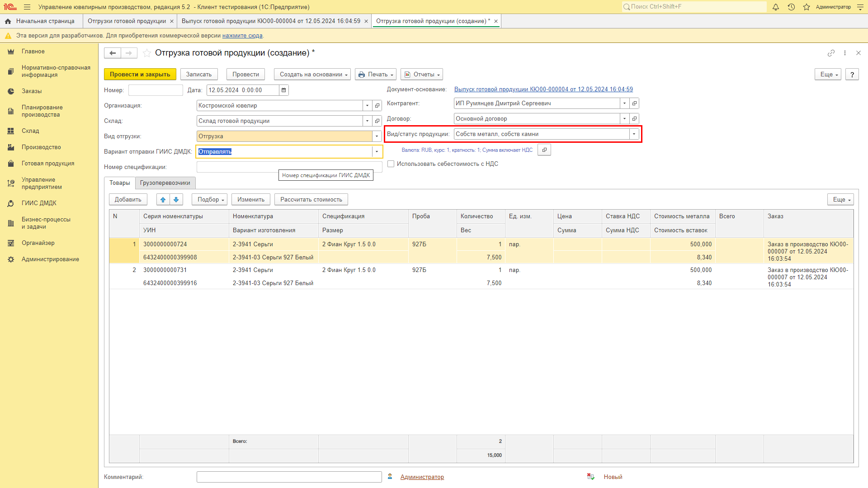
Task: Click Изменить button in goods toolbar
Action: pyautogui.click(x=251, y=200)
